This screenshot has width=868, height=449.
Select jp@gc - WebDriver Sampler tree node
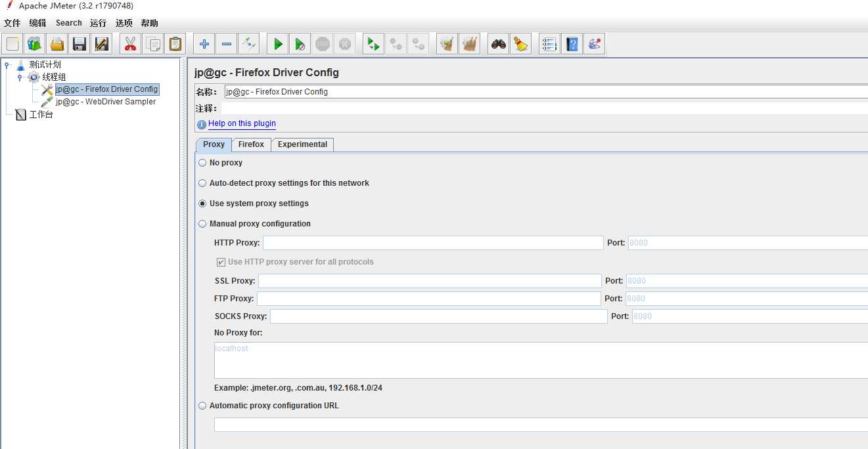click(106, 102)
